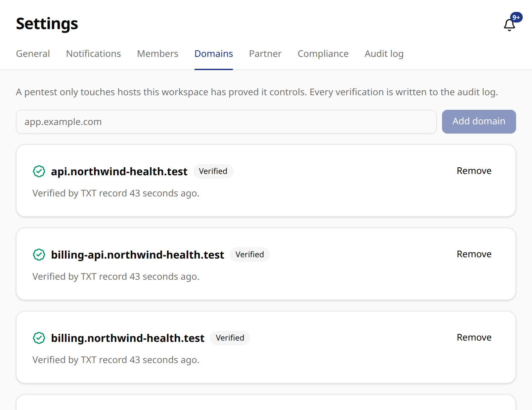Viewport: 532px width, 410px height.
Task: Click the Add domain button
Action: 479,122
